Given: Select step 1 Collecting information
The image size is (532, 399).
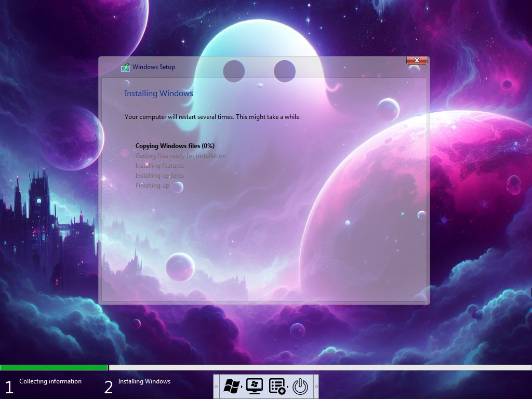Looking at the screenshot, I should (x=50, y=381).
